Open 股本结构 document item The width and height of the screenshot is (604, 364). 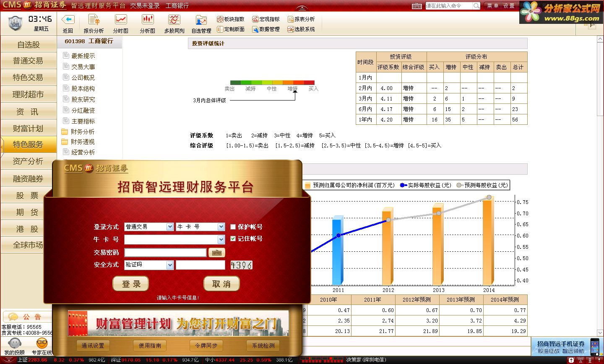[x=79, y=88]
